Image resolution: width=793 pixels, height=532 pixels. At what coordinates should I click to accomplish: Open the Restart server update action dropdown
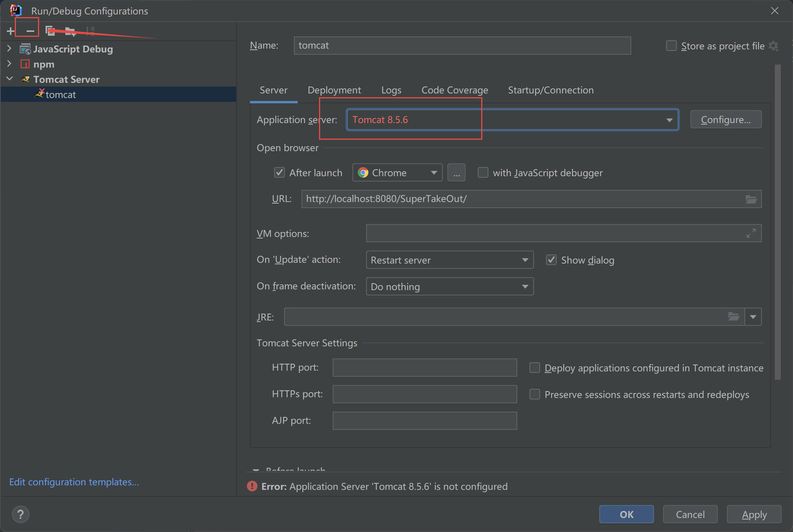[449, 260]
